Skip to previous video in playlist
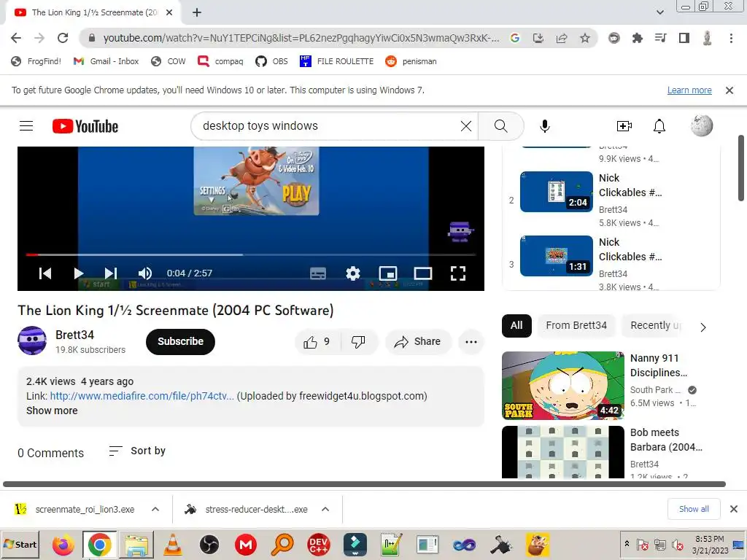747x560 pixels. coord(45,273)
